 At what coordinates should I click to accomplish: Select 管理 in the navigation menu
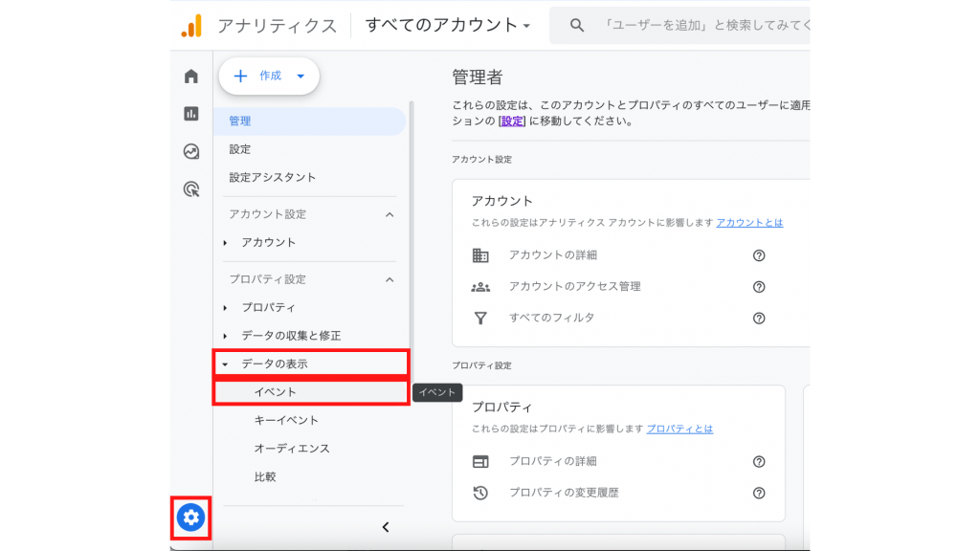pyautogui.click(x=310, y=121)
